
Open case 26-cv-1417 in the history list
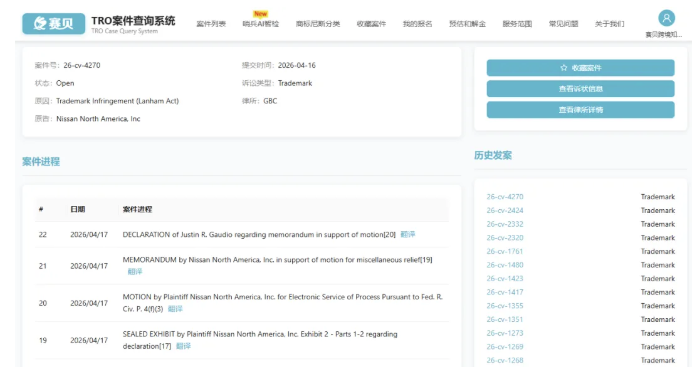pos(505,292)
